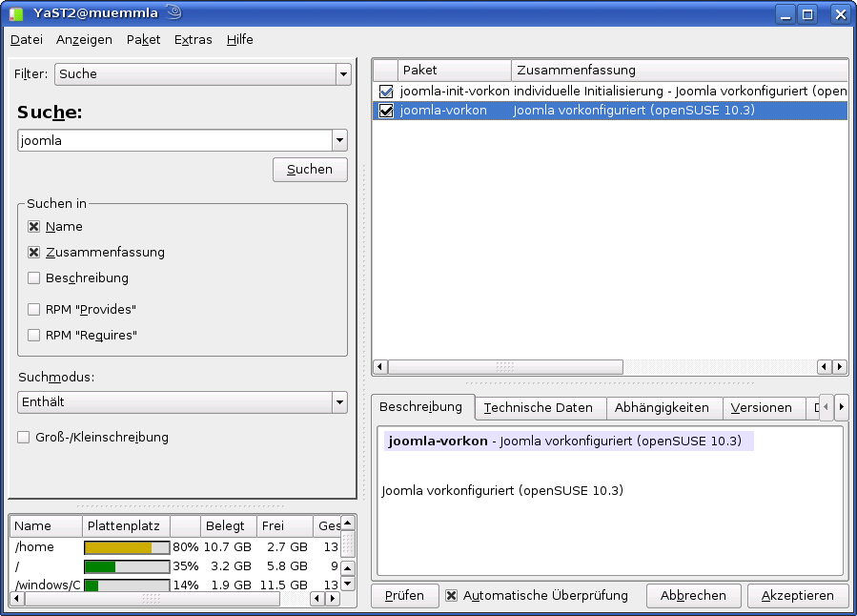Select the joomla-vorkon package row
The width and height of the screenshot is (857, 616).
click(x=610, y=111)
